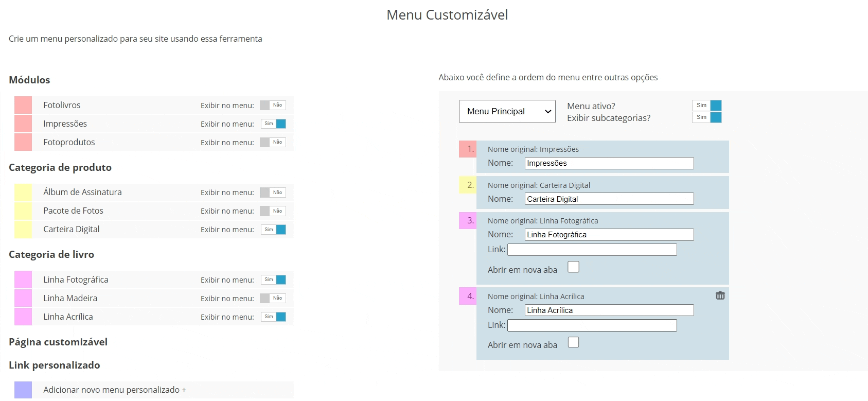The image size is (868, 401).
Task: Click the Link personalizado heading
Action: [x=55, y=365]
